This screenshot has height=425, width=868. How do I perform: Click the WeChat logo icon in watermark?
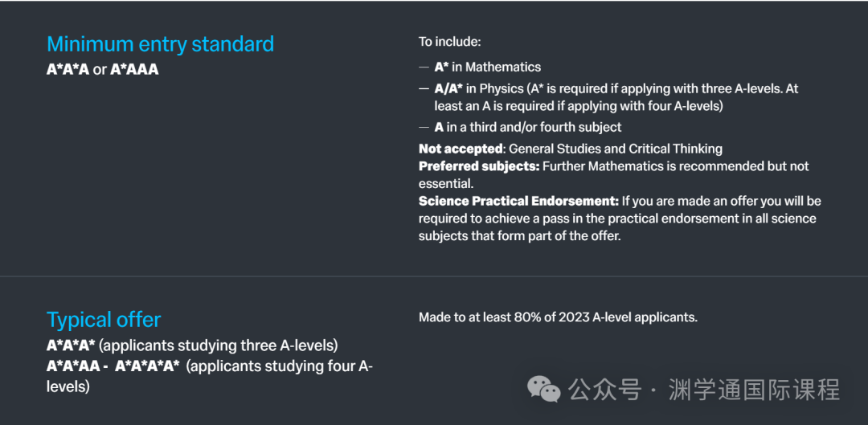(543, 390)
